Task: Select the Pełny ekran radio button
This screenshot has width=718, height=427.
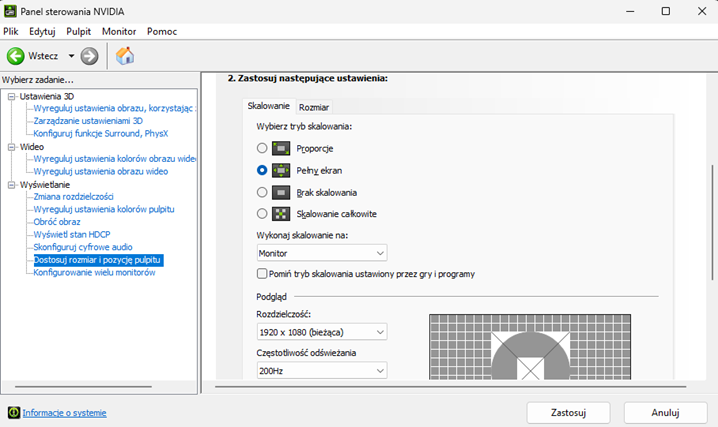Action: point(262,170)
